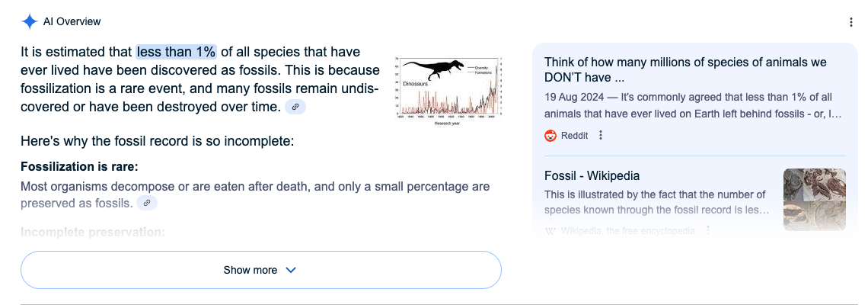
Task: Click the AI Overview sparkle icon
Action: pos(30,21)
